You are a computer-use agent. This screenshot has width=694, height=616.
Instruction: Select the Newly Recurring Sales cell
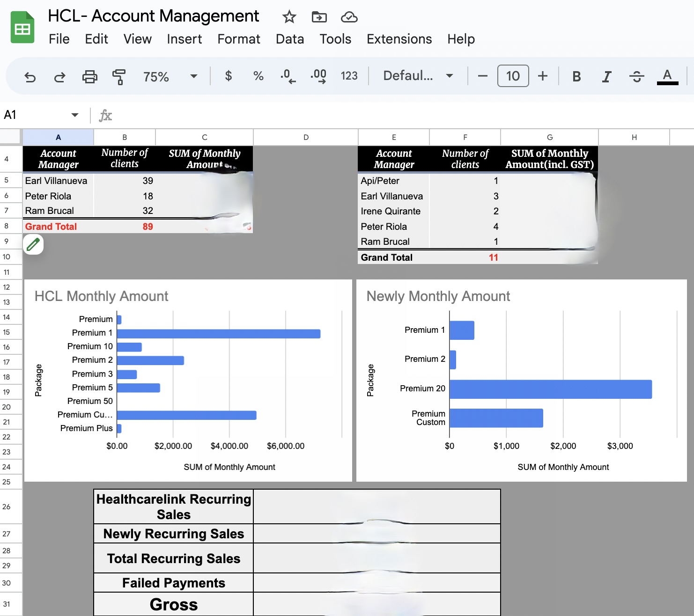pyautogui.click(x=174, y=534)
